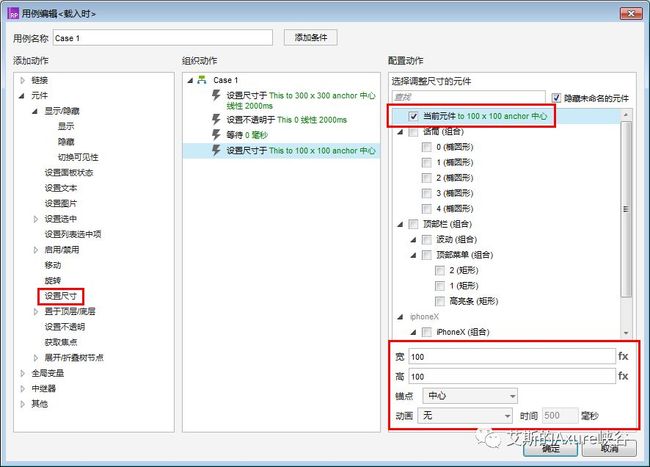Expand the 链接 node in add actions
Viewport: 650px width, 467px height.
pyautogui.click(x=23, y=80)
